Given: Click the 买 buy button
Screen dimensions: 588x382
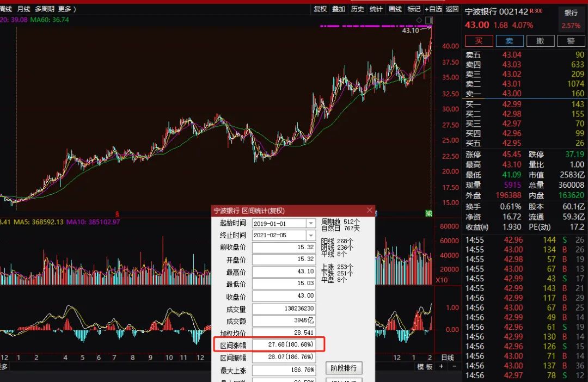Looking at the screenshot, I should tap(479, 41).
